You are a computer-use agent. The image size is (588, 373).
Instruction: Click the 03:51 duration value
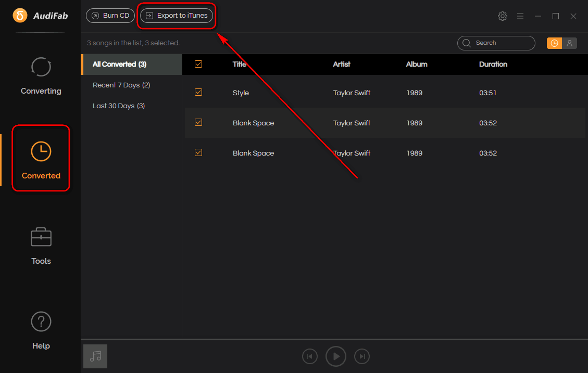(x=487, y=93)
